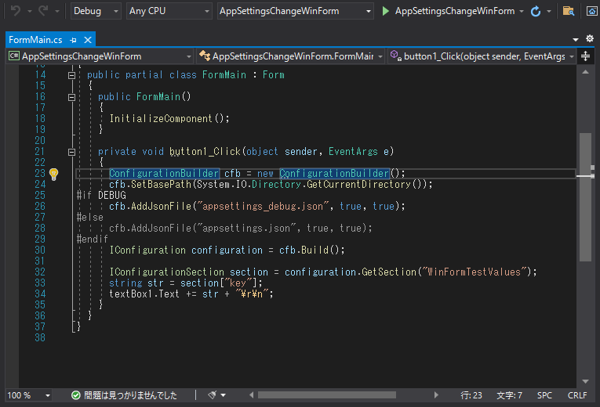
Task: Open the AppSettingsChangeWinForm startup project dropdown
Action: point(295,11)
